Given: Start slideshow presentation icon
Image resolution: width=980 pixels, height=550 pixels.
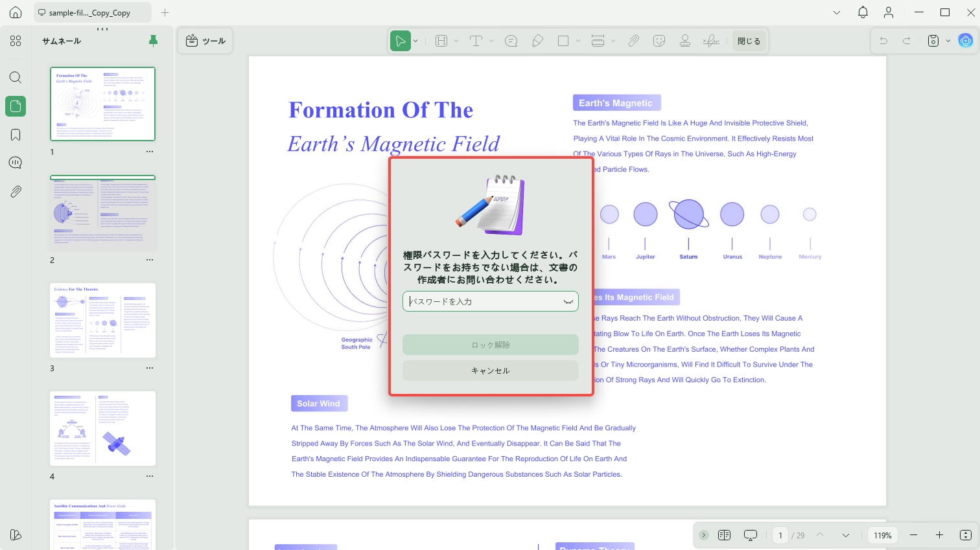Looking at the screenshot, I should click(751, 535).
